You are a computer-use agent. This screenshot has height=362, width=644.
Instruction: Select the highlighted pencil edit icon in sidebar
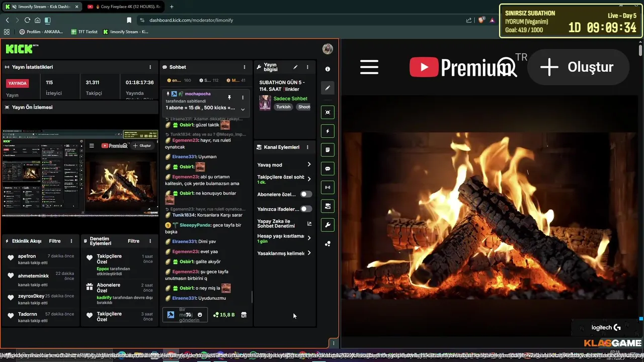pyautogui.click(x=328, y=87)
